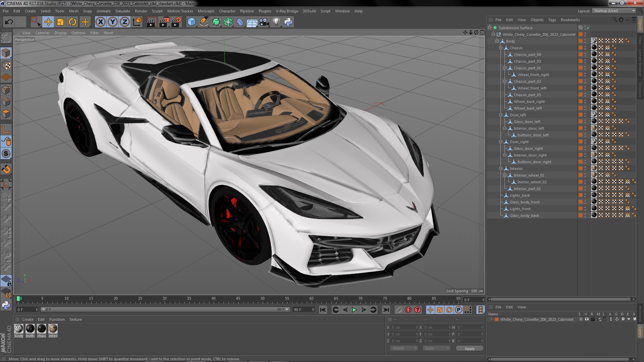The height and width of the screenshot is (362, 644).
Task: Open the Layout Startup dropdown
Action: click(x=614, y=11)
